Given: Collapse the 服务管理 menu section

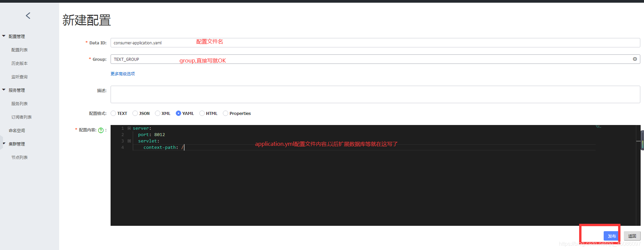Looking at the screenshot, I should tap(4, 90).
